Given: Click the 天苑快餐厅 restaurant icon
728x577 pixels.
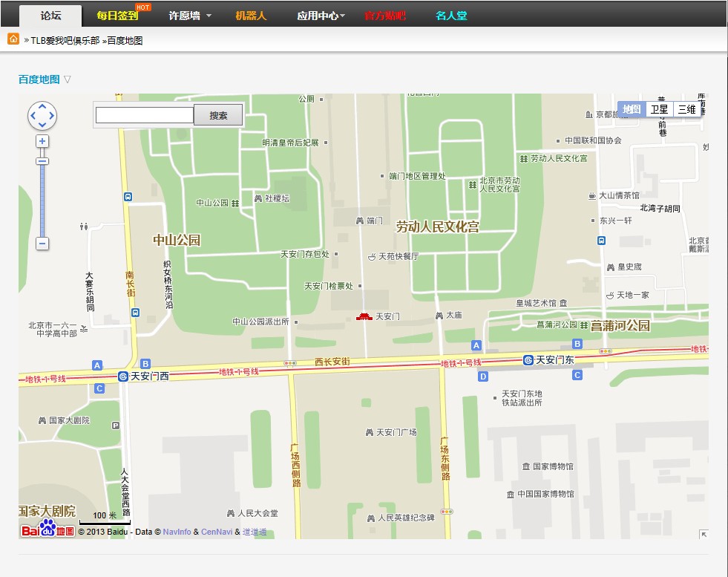Looking at the screenshot, I should pyautogui.click(x=372, y=256).
